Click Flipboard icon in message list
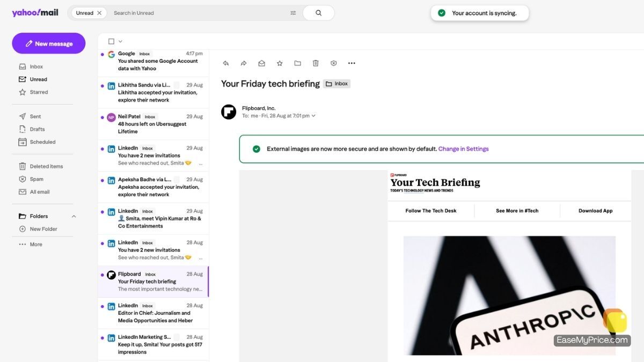Screen dimensions: 644x362 [111, 275]
